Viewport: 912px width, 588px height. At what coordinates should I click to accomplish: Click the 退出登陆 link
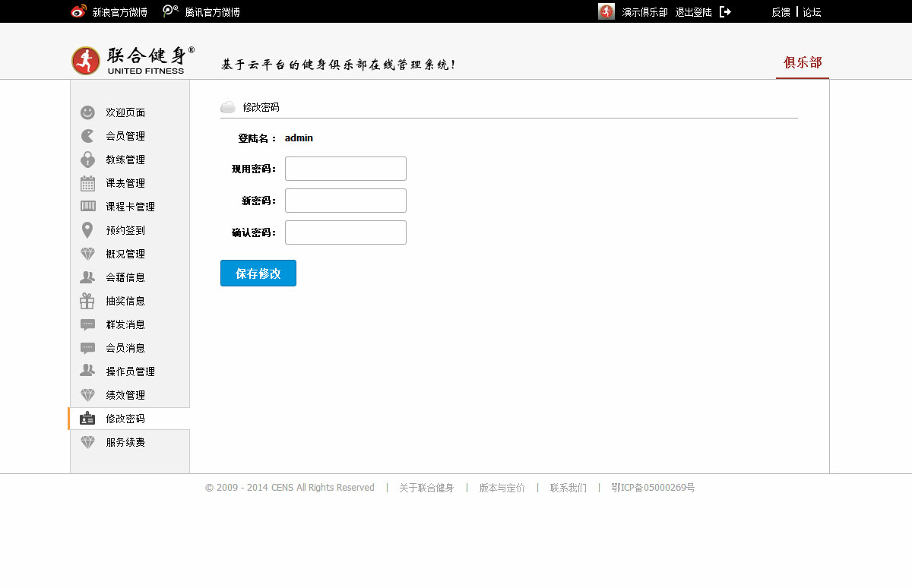(x=693, y=12)
